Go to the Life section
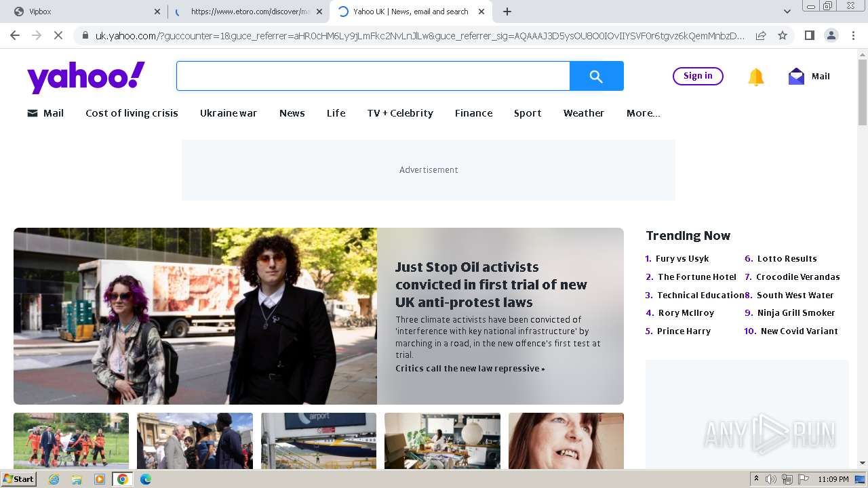Screen dimensions: 868x488 click(336, 113)
